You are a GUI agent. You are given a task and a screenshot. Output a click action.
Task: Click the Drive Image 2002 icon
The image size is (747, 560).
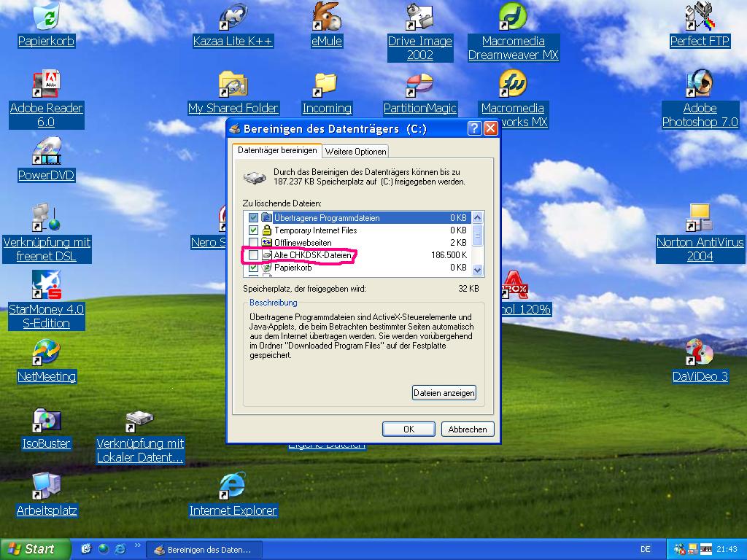pos(419,32)
